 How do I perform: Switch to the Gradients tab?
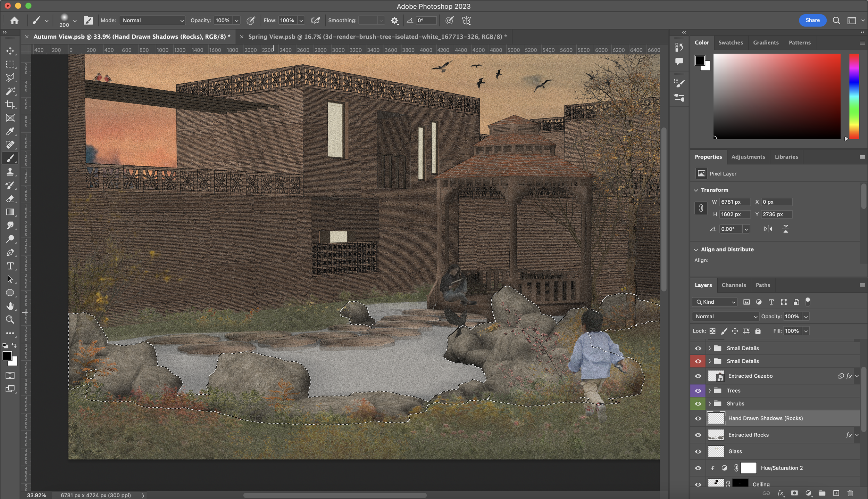point(766,43)
